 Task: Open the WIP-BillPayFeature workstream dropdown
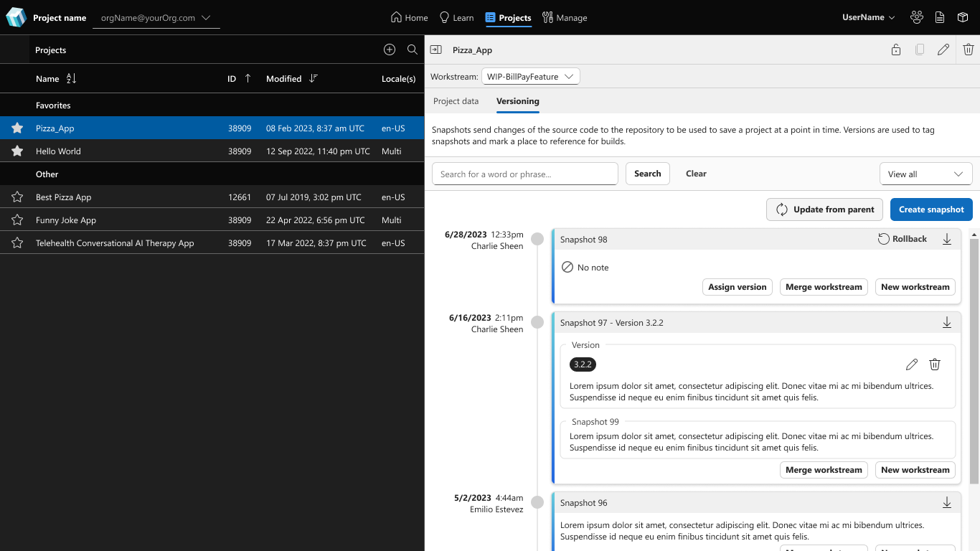pyautogui.click(x=530, y=77)
